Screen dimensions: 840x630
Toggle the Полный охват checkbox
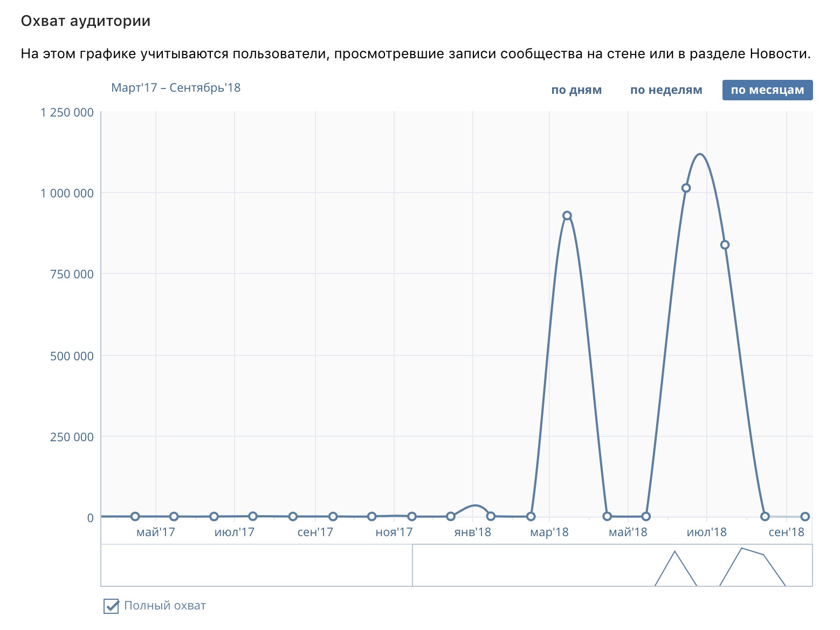tap(111, 606)
